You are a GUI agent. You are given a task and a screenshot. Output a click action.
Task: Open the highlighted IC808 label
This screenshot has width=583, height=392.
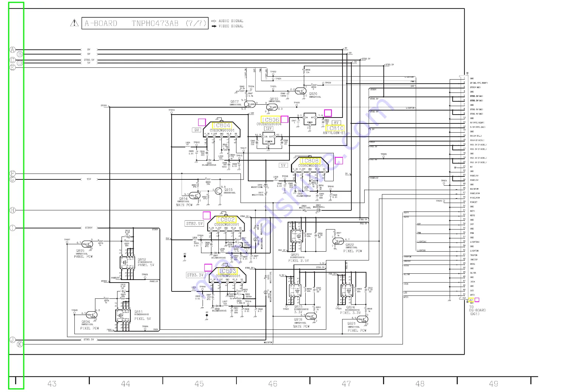(310, 161)
